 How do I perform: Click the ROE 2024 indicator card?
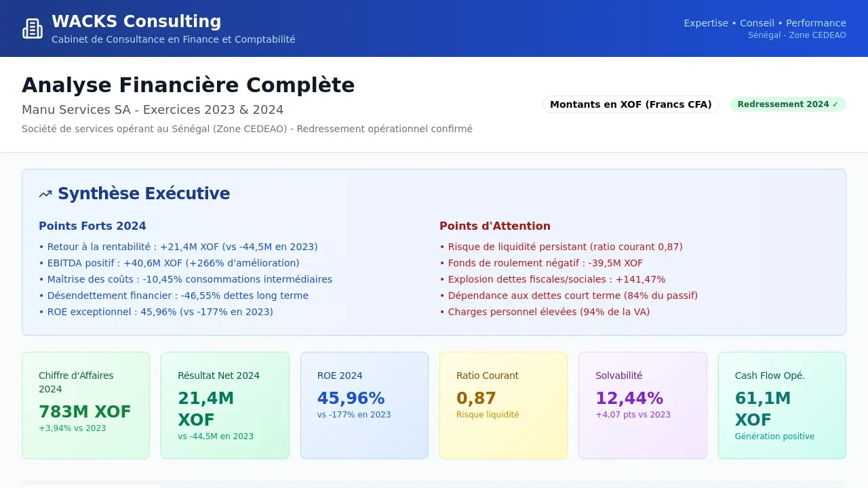364,405
